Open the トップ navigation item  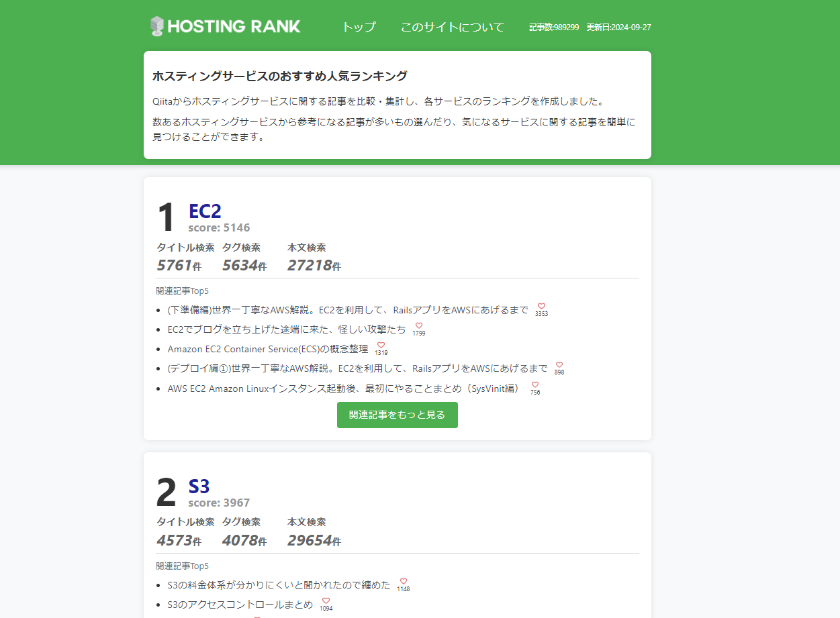click(x=359, y=28)
